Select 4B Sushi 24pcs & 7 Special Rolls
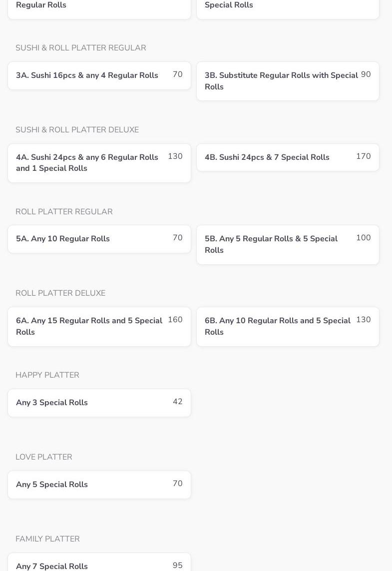This screenshot has width=392, height=571. point(288,157)
